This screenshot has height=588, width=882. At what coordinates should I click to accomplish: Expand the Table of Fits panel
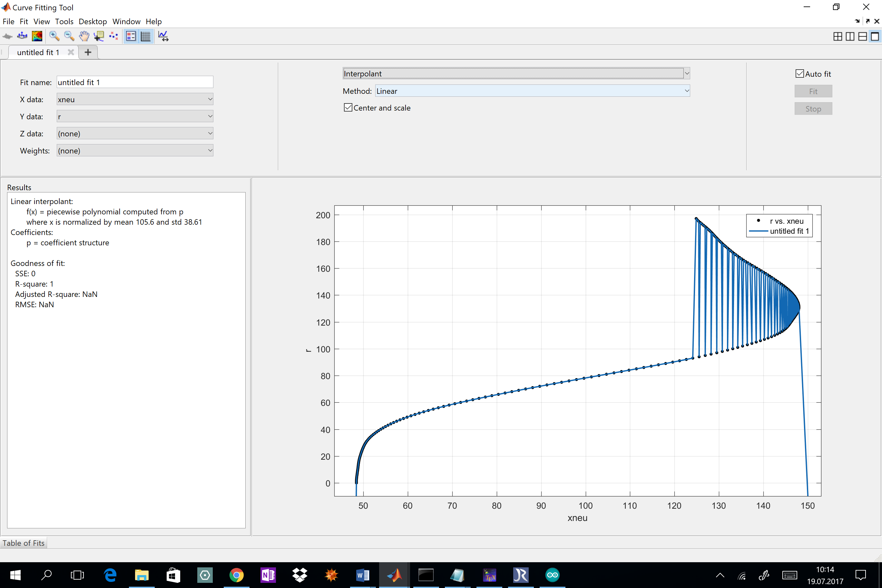pyautogui.click(x=24, y=543)
